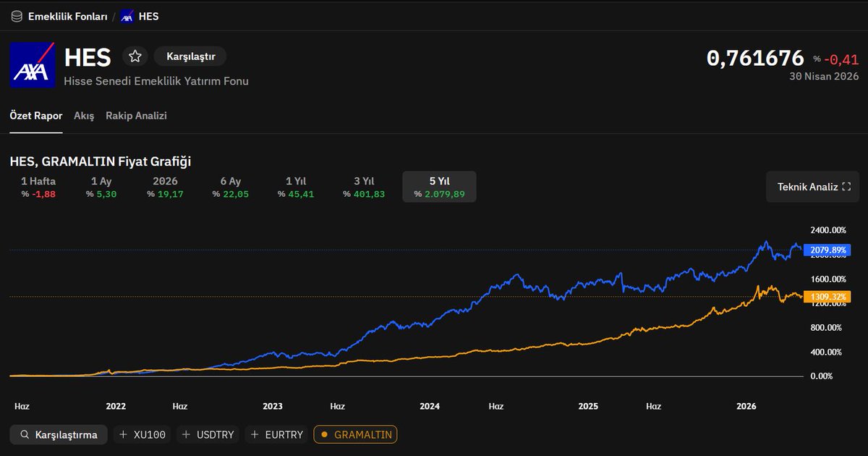Click the HES breadcrumb text
The height and width of the screenshot is (456, 868).
tap(149, 16)
